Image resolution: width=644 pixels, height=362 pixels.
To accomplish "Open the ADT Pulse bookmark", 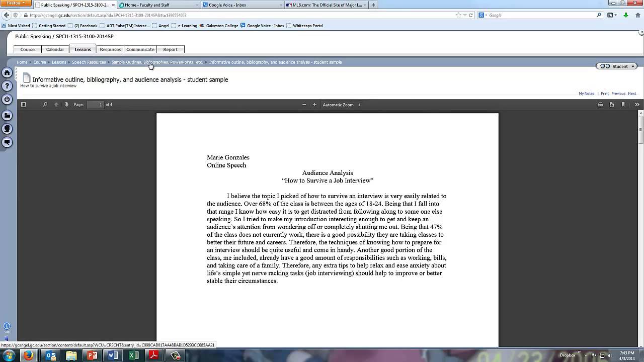I will click(x=125, y=26).
